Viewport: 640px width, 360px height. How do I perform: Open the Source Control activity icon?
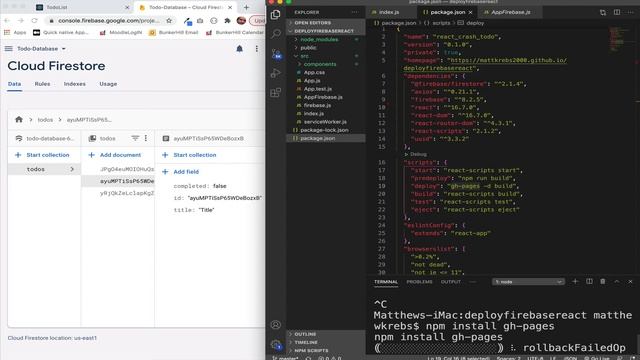point(276,53)
